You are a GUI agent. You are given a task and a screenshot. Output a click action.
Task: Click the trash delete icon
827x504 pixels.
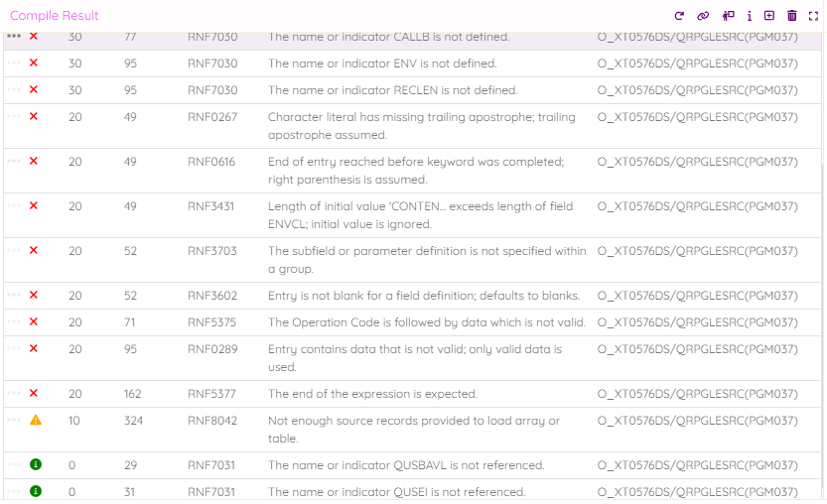(x=792, y=16)
